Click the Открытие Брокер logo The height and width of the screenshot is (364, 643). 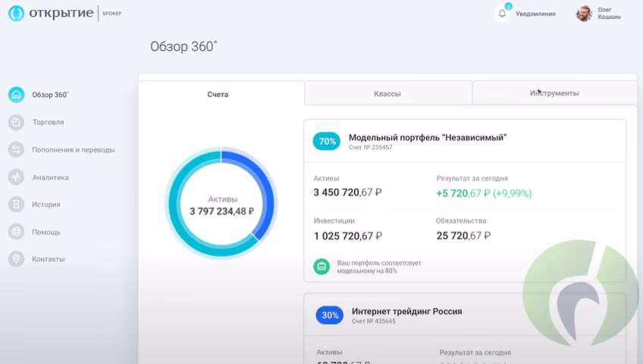64,13
